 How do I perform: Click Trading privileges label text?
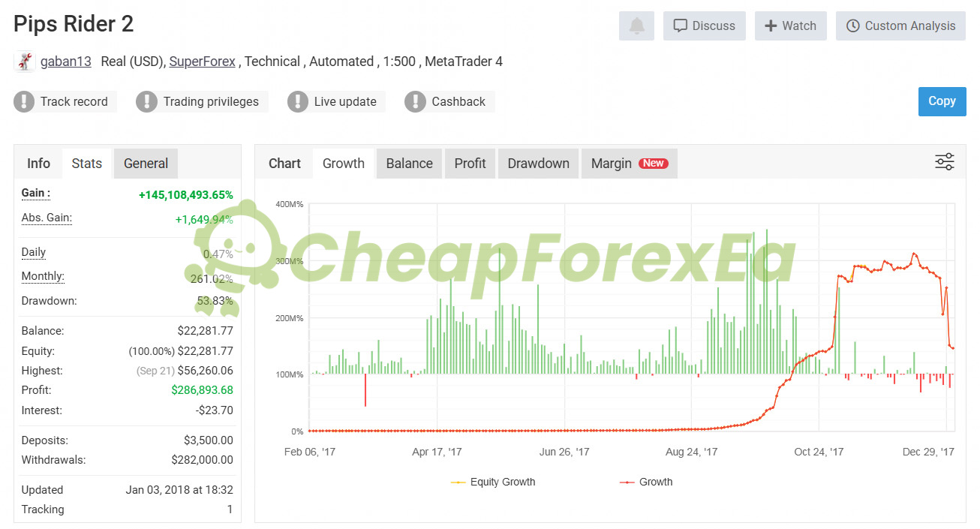click(211, 101)
